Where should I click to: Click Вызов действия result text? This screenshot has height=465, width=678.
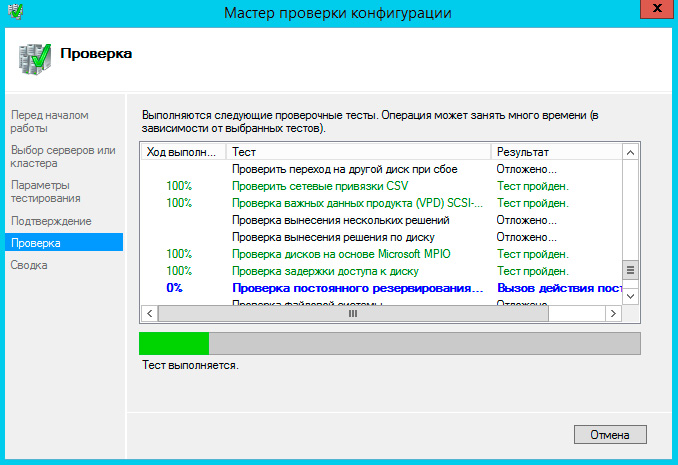560,288
